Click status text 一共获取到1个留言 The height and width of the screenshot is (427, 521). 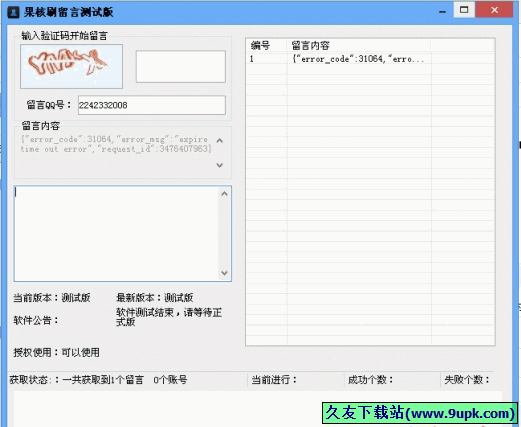[x=103, y=380]
